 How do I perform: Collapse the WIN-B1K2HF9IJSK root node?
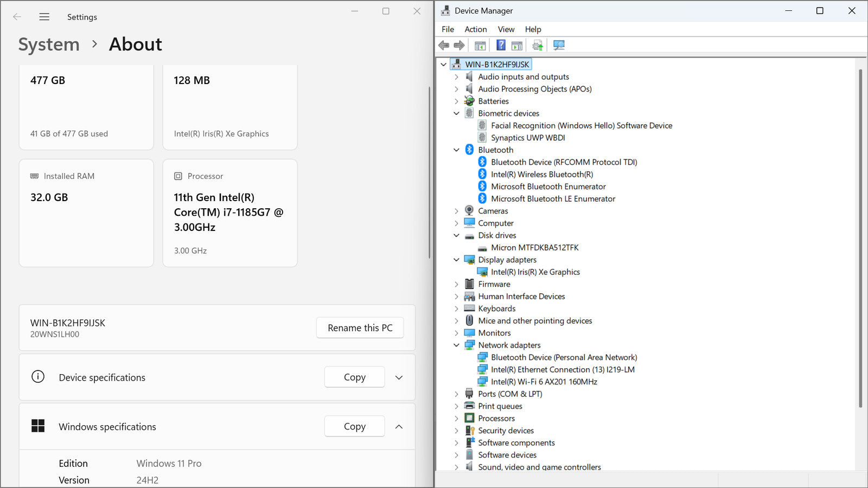click(443, 65)
